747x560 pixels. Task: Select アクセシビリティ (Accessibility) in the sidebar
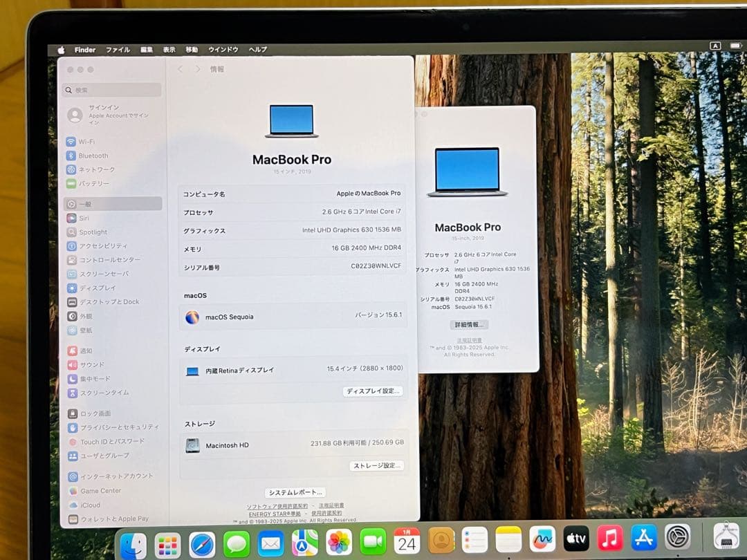(x=104, y=245)
